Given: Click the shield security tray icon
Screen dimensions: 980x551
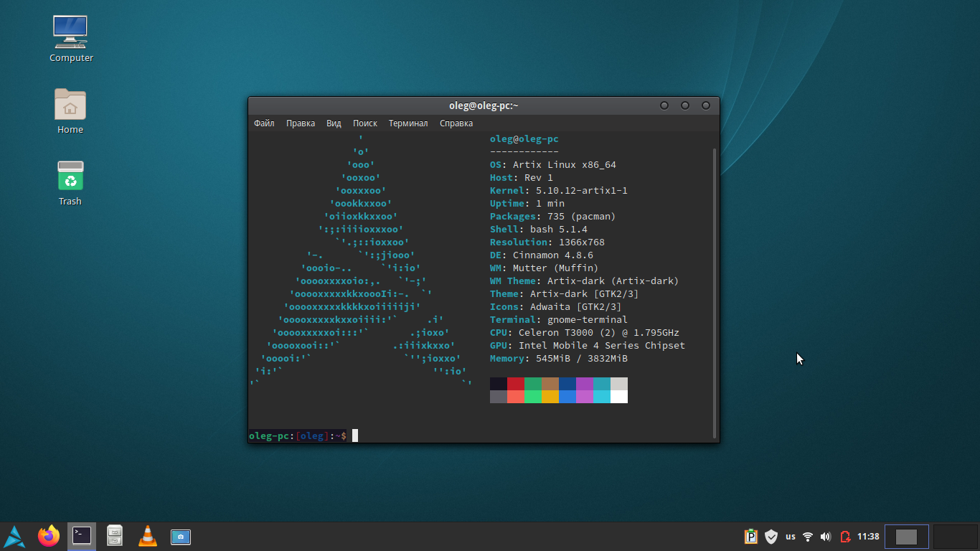Looking at the screenshot, I should 771,537.
